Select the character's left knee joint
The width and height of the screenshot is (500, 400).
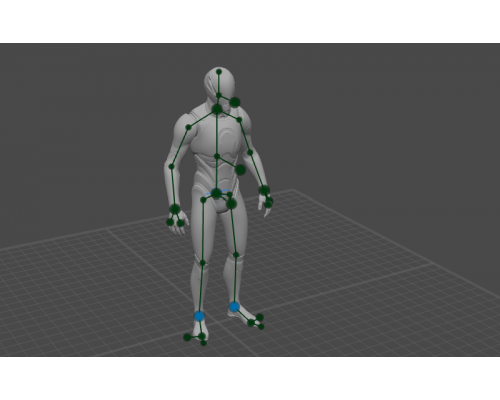(x=236, y=255)
